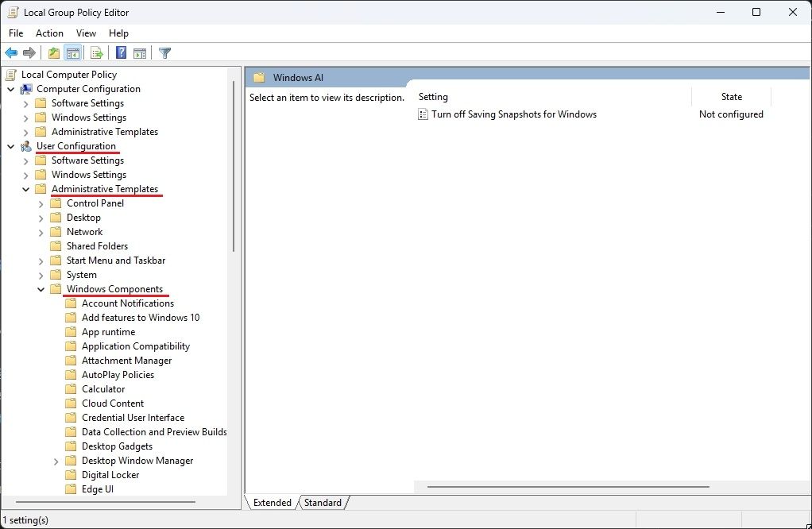
Task: Expand the Desktop Window Manager folder
Action: [55, 461]
